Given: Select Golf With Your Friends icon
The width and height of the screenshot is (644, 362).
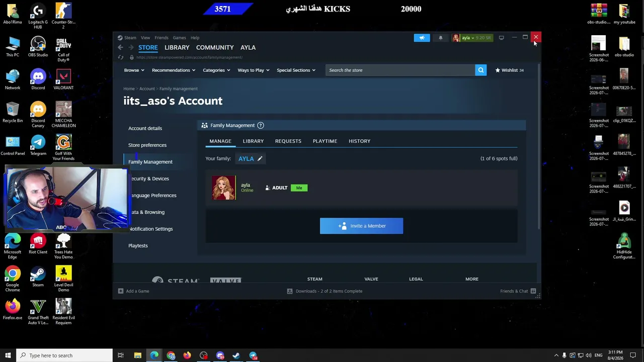Looking at the screenshot, I should tap(63, 148).
